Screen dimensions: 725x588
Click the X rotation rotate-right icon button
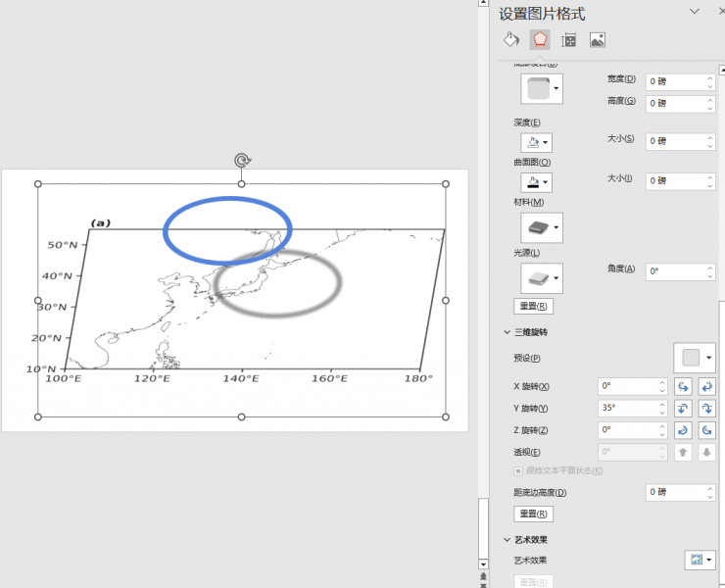tap(706, 387)
